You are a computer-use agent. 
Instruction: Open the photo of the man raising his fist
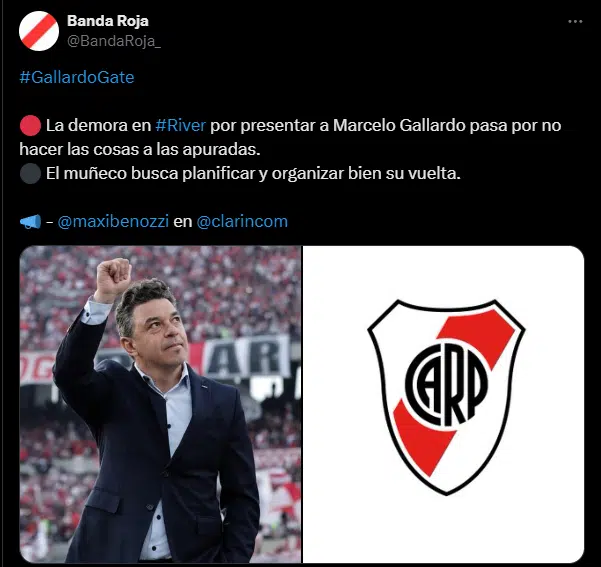point(160,404)
